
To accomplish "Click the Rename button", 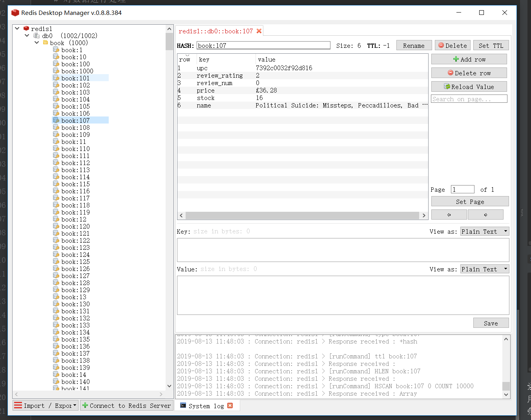I will (x=414, y=45).
